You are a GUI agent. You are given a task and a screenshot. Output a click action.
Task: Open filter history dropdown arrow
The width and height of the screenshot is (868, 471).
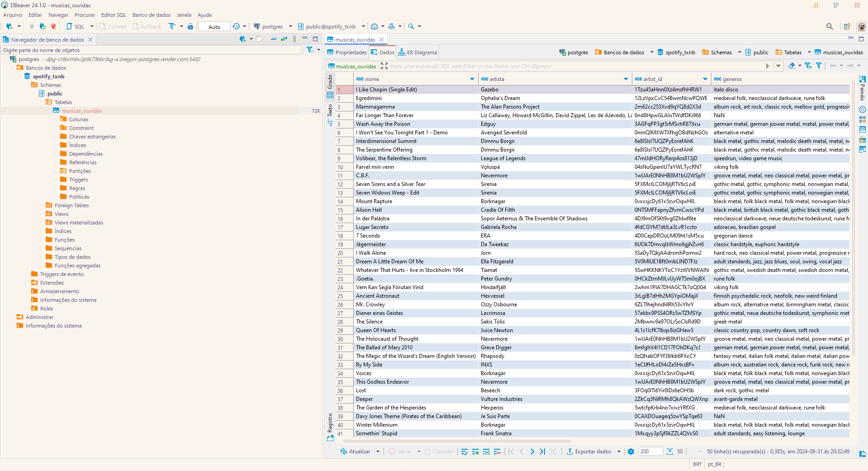point(778,66)
